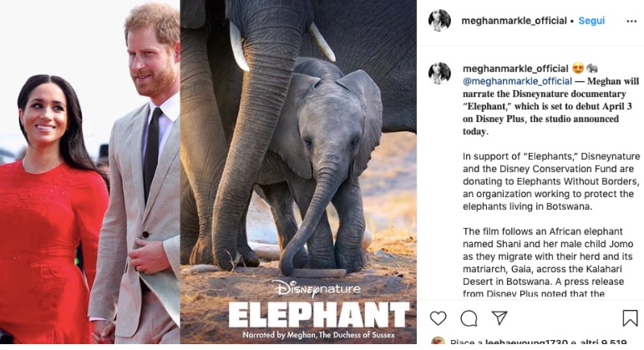The image size is (644, 350).
Task: Open comments via the speech bubble icon
Action: click(x=469, y=318)
